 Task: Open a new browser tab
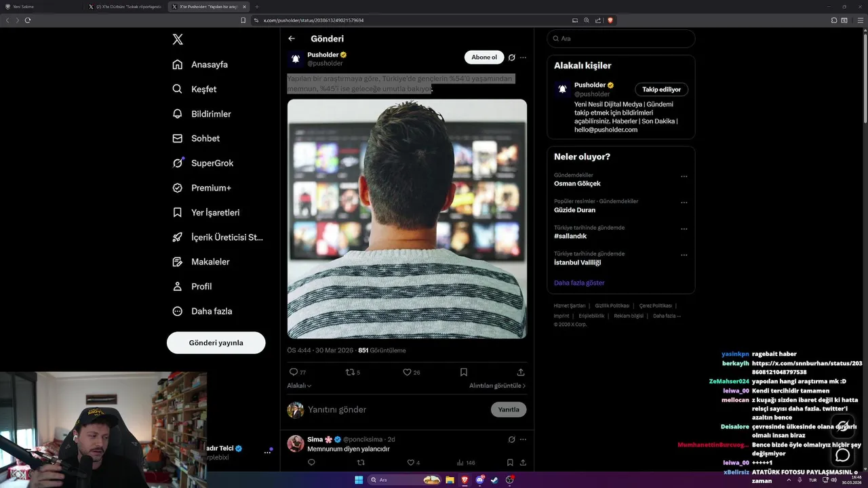(x=256, y=7)
